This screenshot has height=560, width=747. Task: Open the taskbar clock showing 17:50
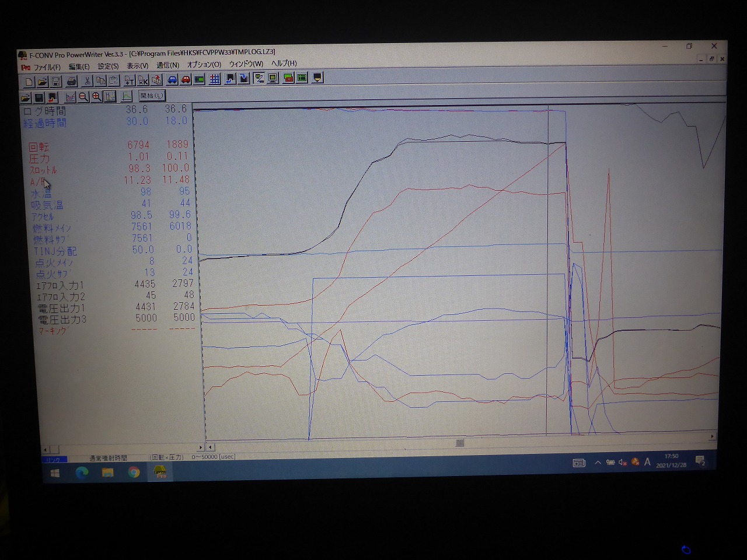(x=671, y=461)
